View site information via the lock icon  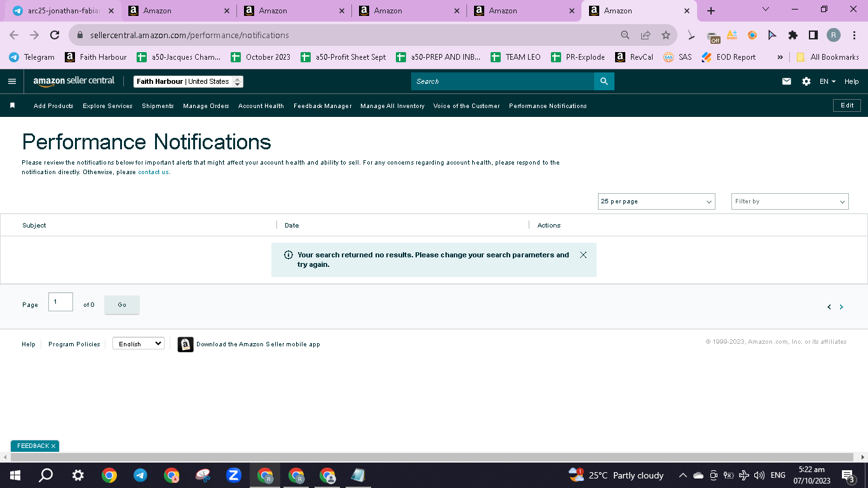80,35
